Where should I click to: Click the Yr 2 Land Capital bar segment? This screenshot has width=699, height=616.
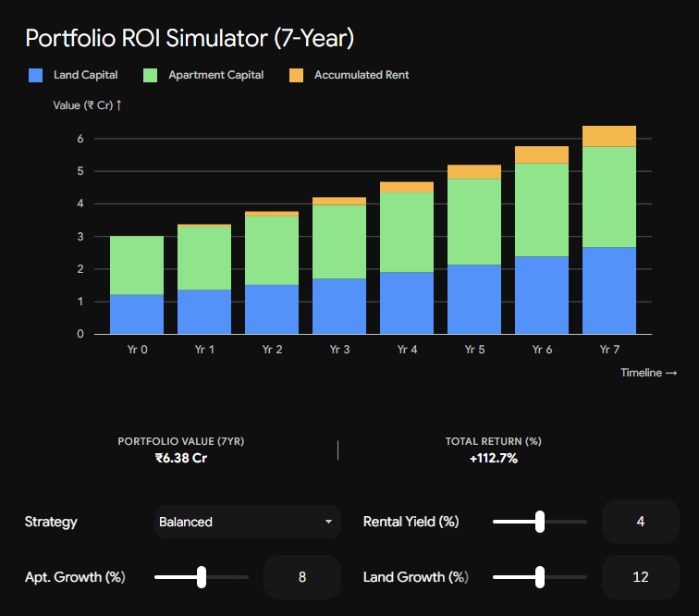tap(272, 309)
